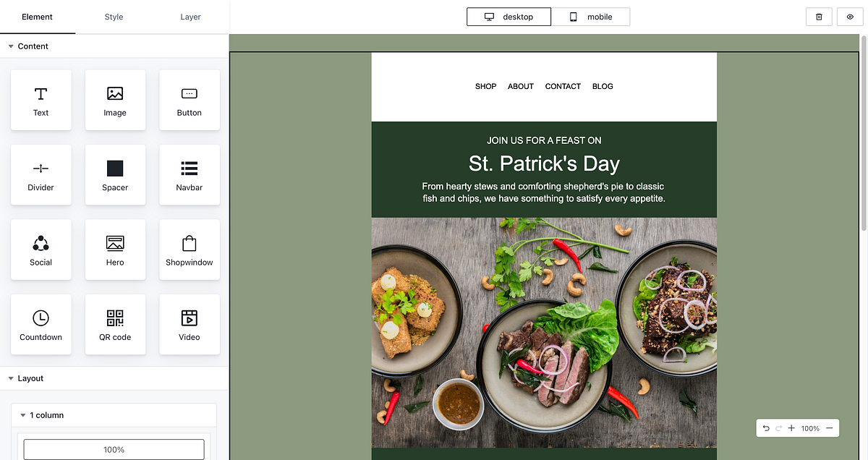Add a Social element
Screen dimensions: 868x460
point(41,250)
